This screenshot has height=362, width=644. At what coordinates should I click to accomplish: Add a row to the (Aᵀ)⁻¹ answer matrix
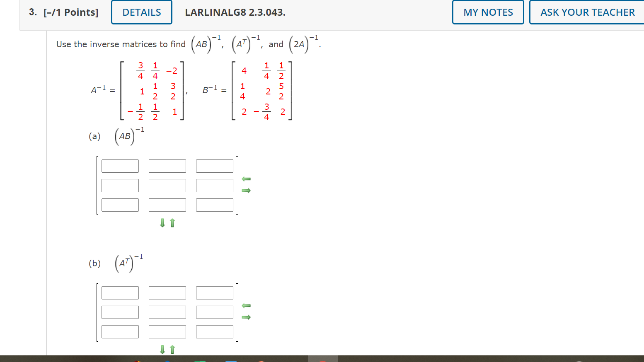tap(162, 350)
